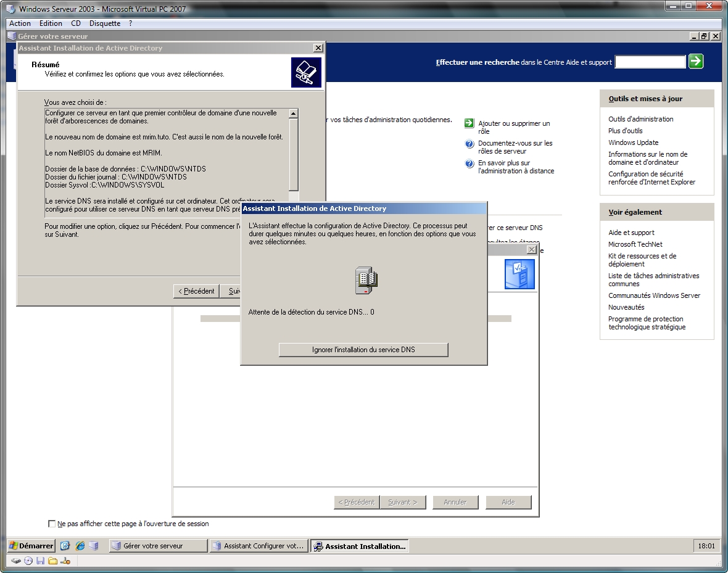The image size is (728, 573).
Task: Click Ignorer l'installation du service DNS
Action: (x=363, y=350)
